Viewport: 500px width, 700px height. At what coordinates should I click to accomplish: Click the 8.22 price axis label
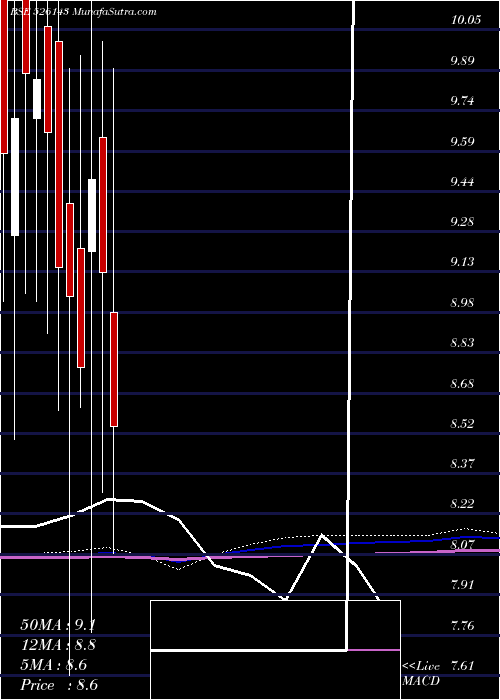point(462,504)
